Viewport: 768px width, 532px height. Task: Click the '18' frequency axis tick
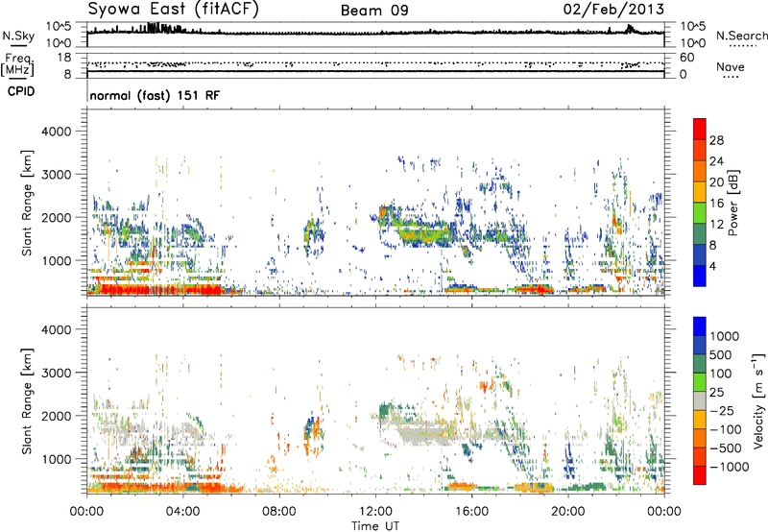[64, 58]
